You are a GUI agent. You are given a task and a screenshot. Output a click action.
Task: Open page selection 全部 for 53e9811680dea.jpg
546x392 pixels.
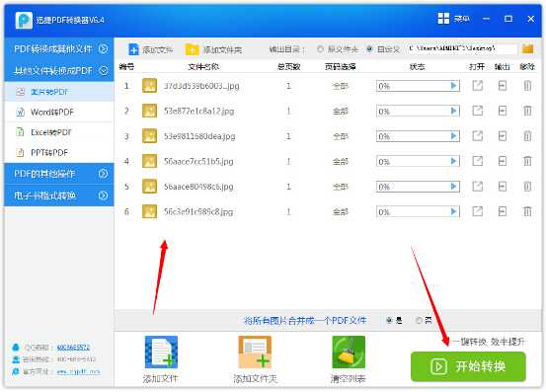click(341, 136)
